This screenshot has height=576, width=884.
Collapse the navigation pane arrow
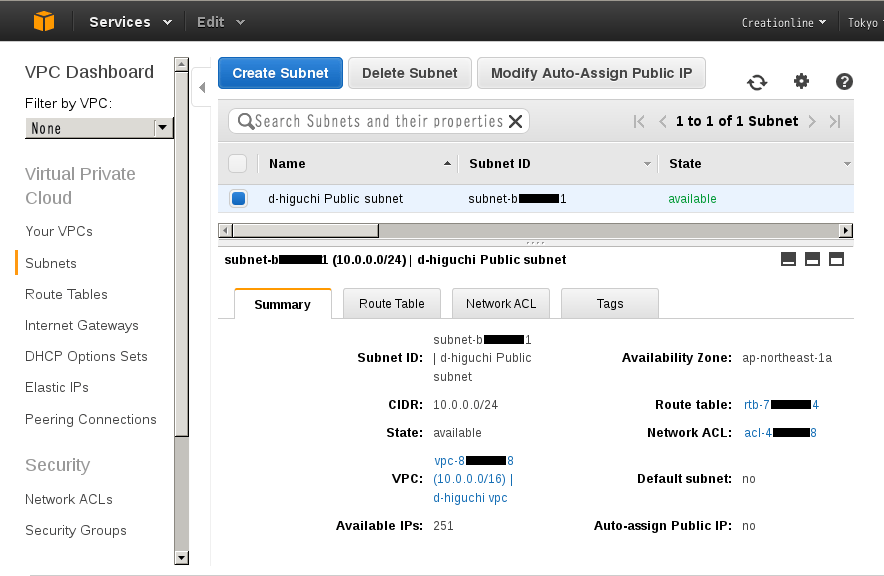[x=202, y=87]
